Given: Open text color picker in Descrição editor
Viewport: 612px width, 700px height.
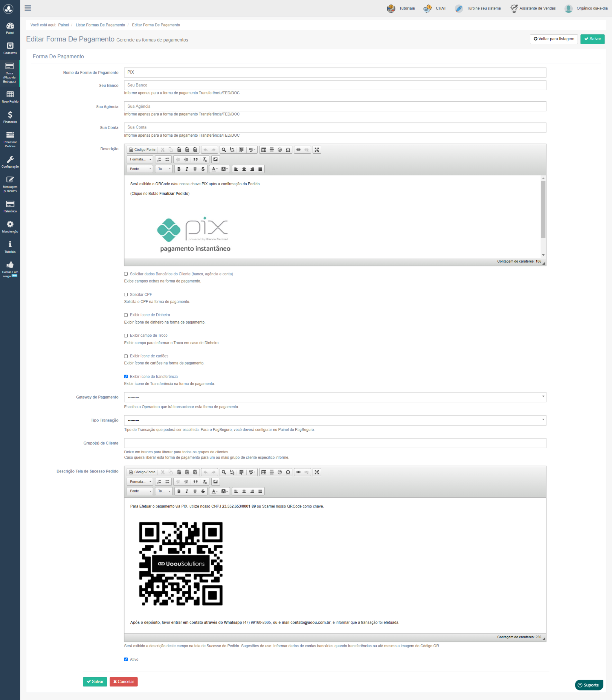Looking at the screenshot, I should point(214,169).
